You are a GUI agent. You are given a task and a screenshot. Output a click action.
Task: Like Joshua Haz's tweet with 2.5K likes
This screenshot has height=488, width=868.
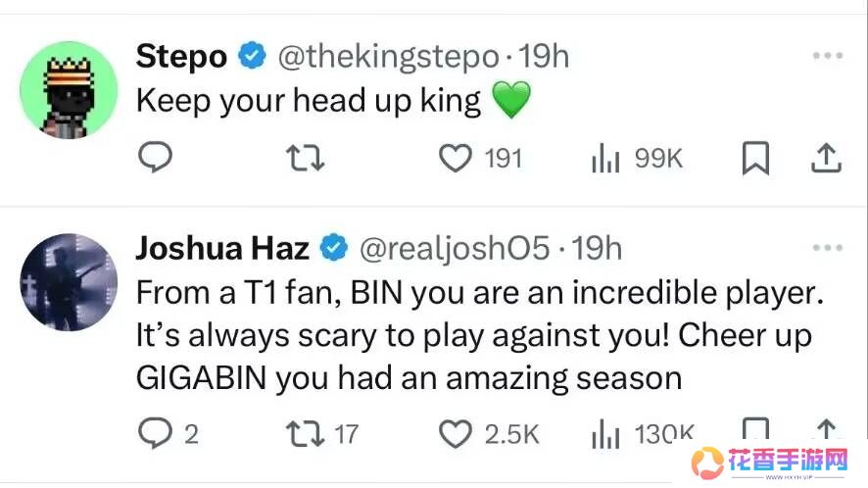pos(455,433)
